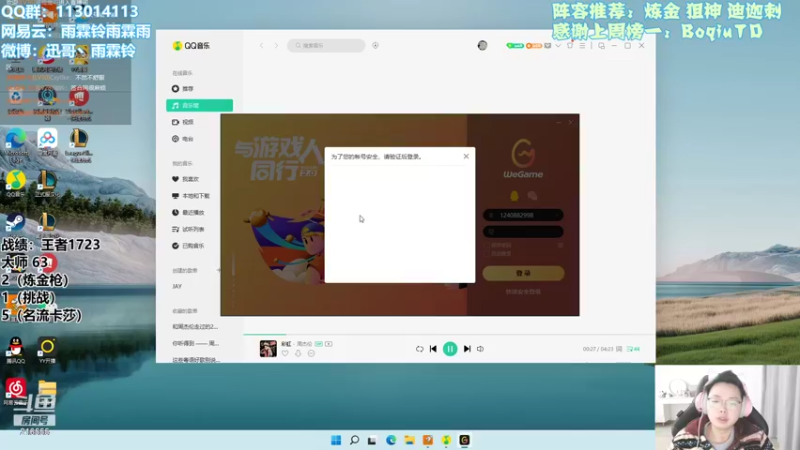Open YY开播 desktop shortcut
The width and height of the screenshot is (800, 450).
[47, 350]
